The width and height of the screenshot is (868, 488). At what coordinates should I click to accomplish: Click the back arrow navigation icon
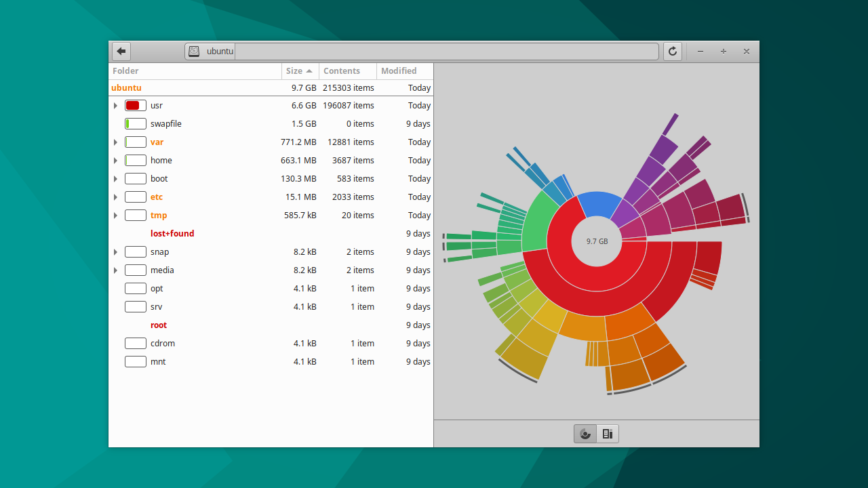click(121, 51)
